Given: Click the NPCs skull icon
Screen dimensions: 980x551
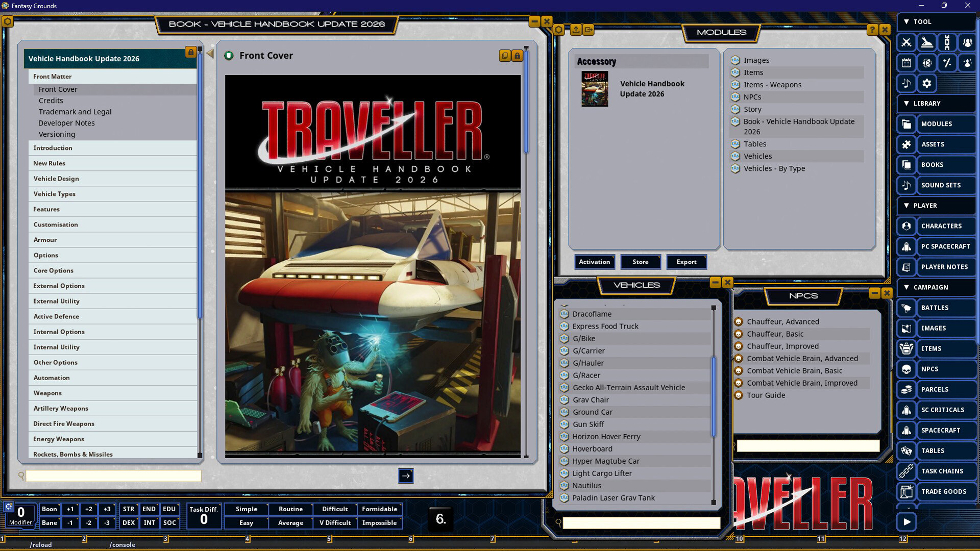Looking at the screenshot, I should click(906, 369).
